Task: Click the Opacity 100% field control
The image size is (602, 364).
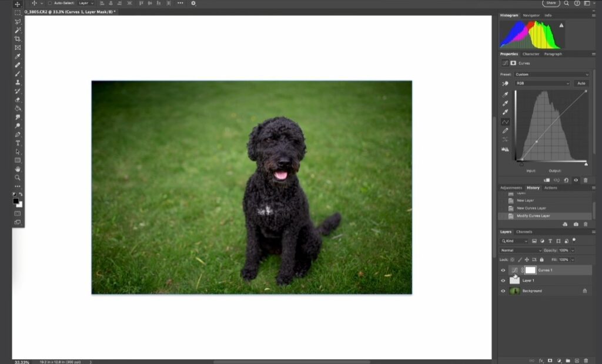Action: (563, 250)
